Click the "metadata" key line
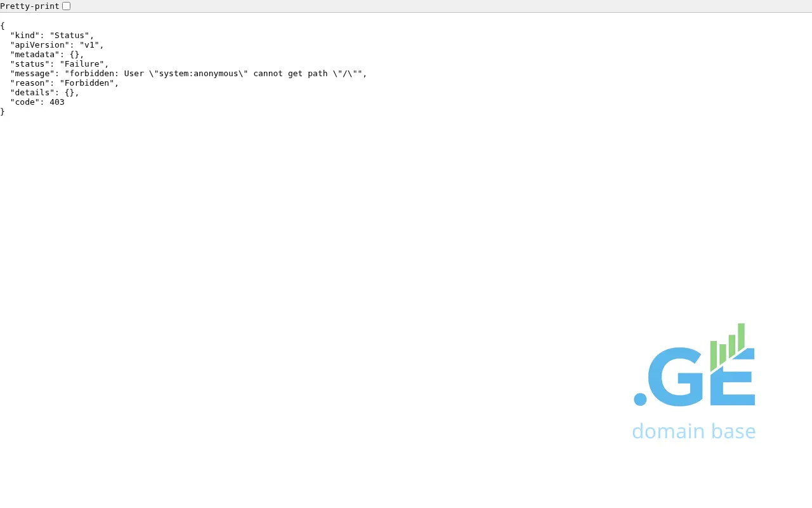 (35, 55)
